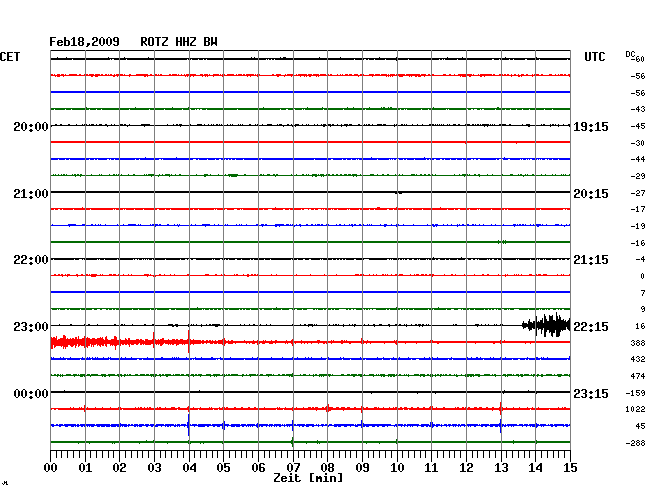Select the 22:00 CET time label
The width and height of the screenshot is (650, 494).
(x=31, y=260)
